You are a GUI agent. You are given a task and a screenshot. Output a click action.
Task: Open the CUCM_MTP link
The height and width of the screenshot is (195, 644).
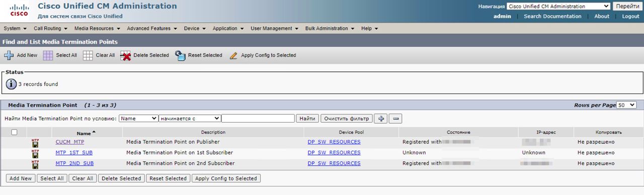coord(70,142)
